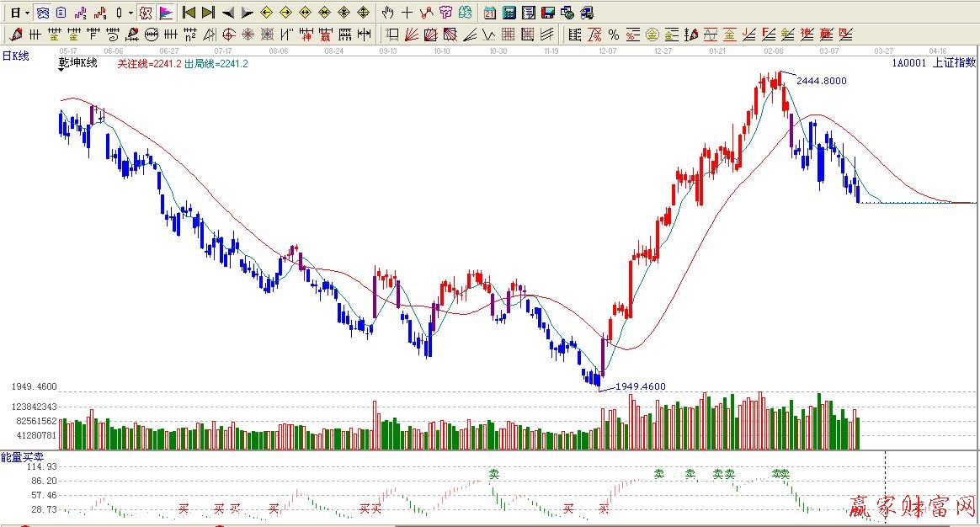
Task: Click the red floppy disk save icon
Action: [547, 13]
